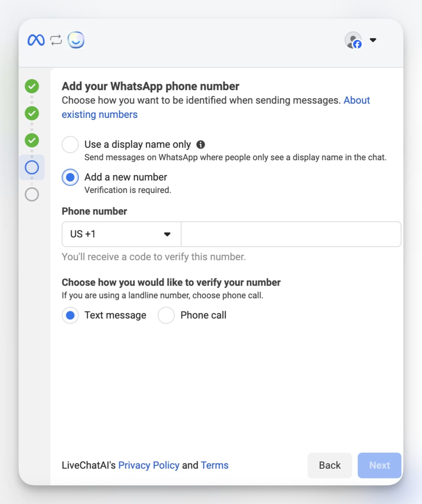Click the phone number input field
The width and height of the screenshot is (422, 504).
tap(291, 234)
